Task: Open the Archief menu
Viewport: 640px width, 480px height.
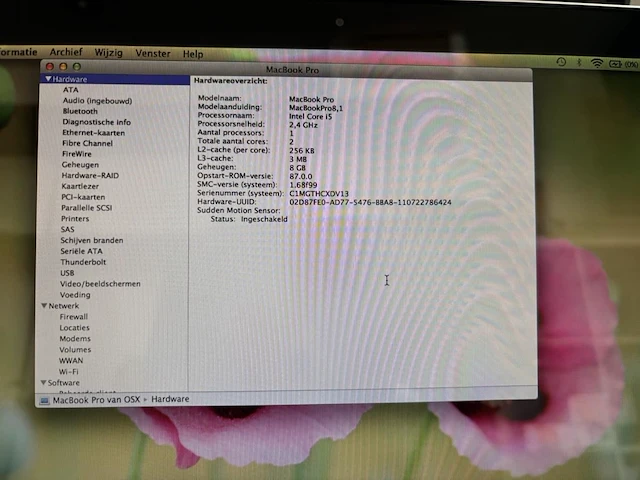Action: point(66,52)
